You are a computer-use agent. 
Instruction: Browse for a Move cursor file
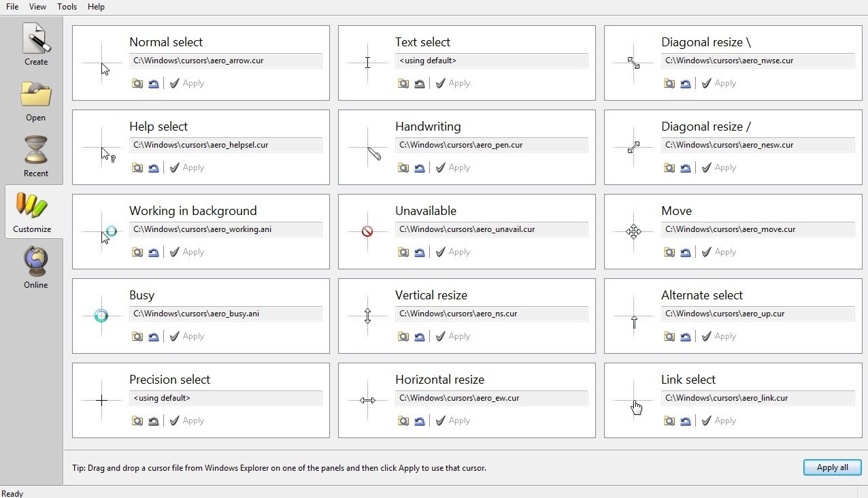(669, 252)
